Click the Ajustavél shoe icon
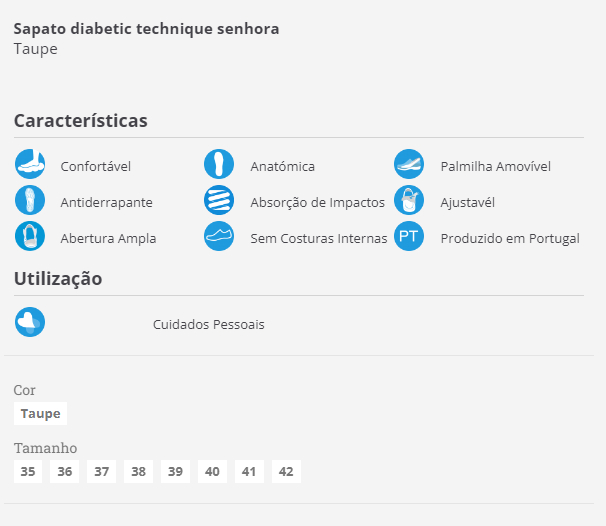 (409, 200)
